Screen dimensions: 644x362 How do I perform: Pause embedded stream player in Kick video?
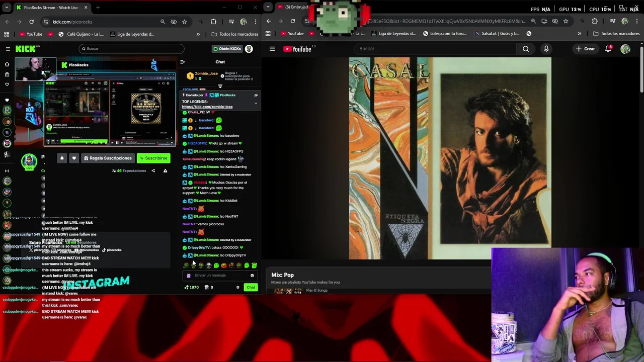click(117, 143)
